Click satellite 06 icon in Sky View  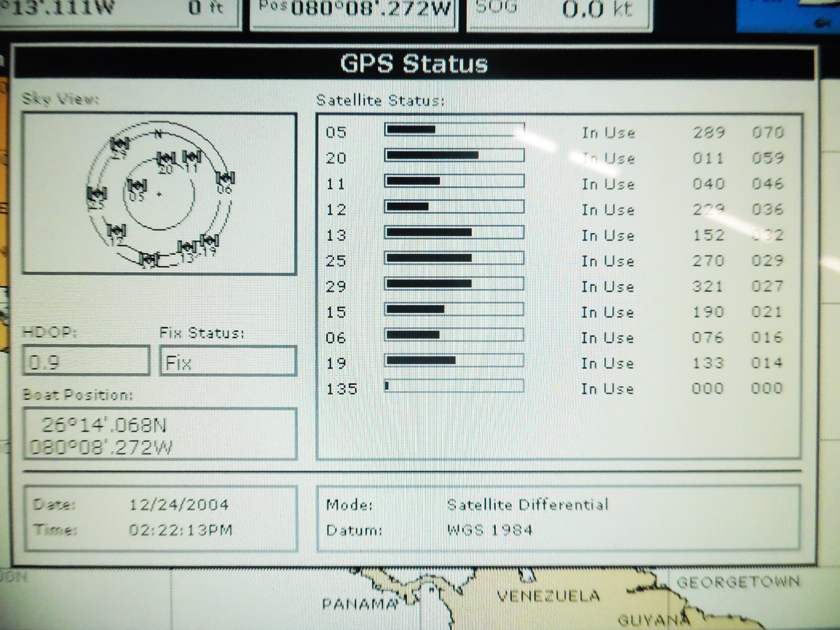(225, 178)
